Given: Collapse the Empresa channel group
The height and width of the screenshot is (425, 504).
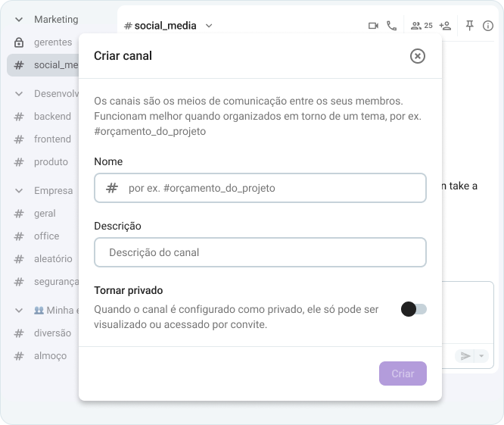Looking at the screenshot, I should [x=19, y=191].
